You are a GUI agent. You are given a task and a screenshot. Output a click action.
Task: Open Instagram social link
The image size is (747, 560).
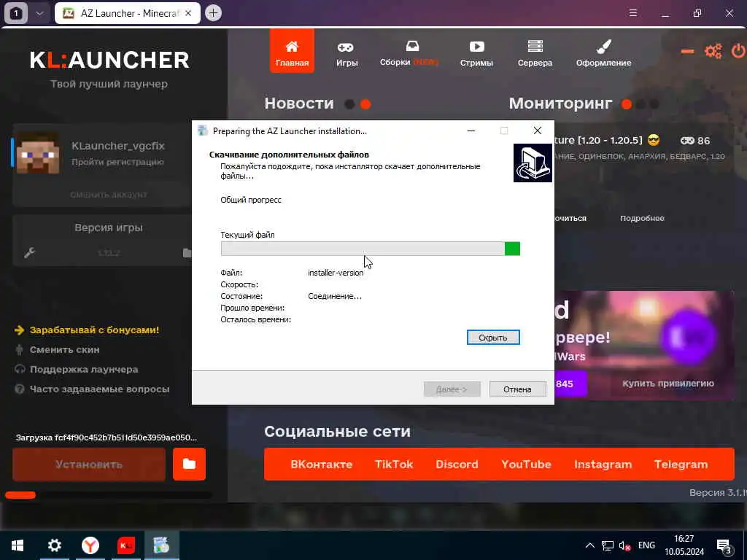click(x=603, y=464)
